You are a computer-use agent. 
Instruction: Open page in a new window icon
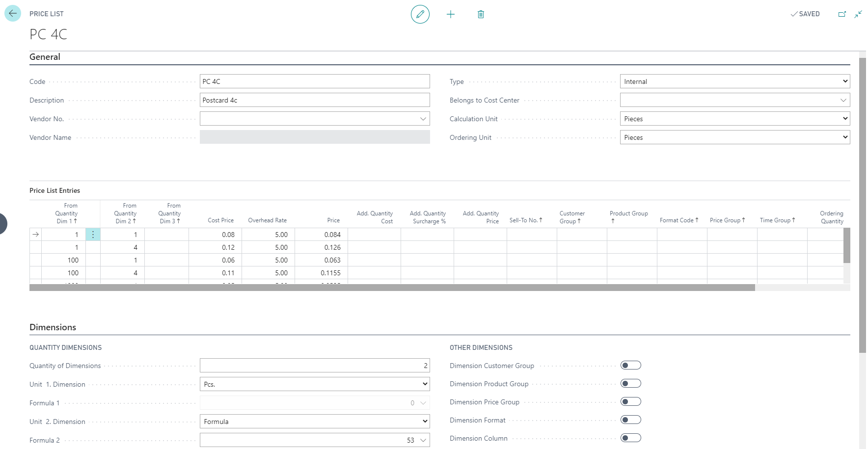click(842, 14)
